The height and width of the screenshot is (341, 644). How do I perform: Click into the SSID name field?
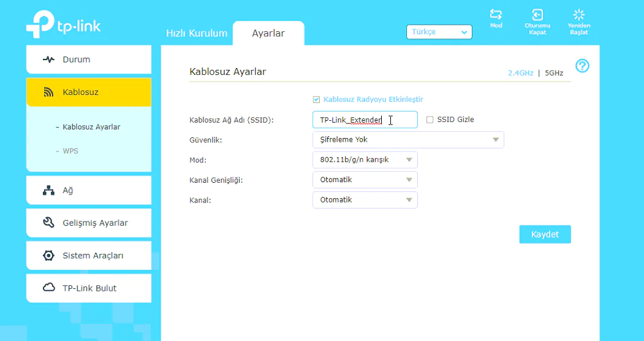[365, 120]
